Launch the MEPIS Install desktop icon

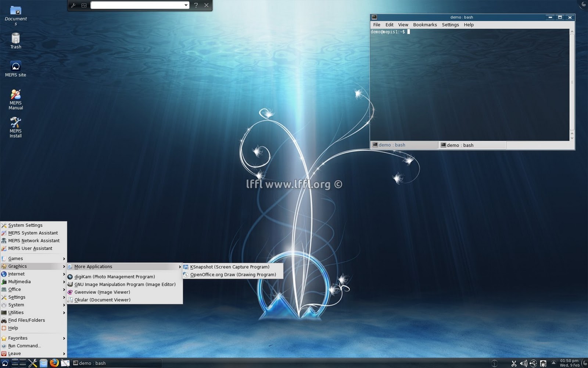15,127
